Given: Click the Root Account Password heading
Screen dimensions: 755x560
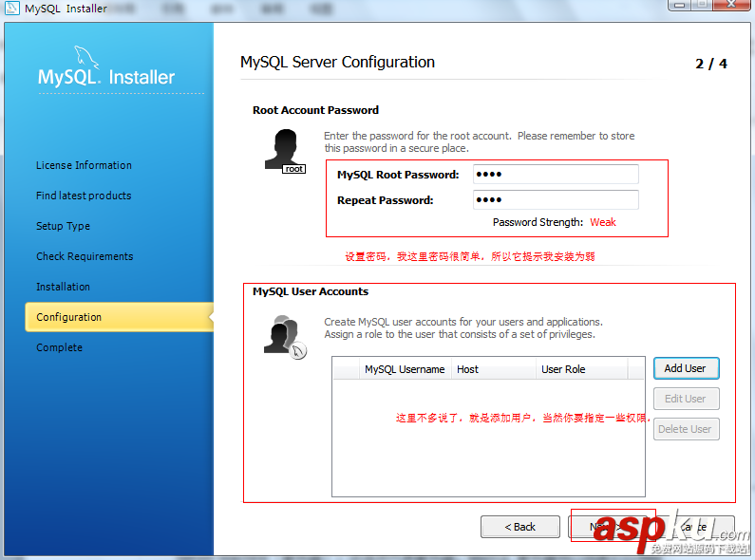Looking at the screenshot, I should pyautogui.click(x=316, y=110).
